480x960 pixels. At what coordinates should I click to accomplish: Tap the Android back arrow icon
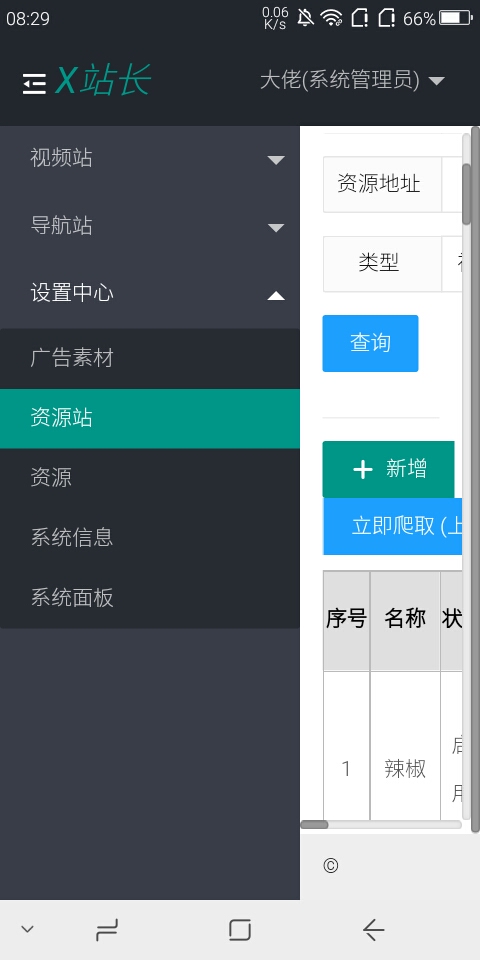(373, 930)
